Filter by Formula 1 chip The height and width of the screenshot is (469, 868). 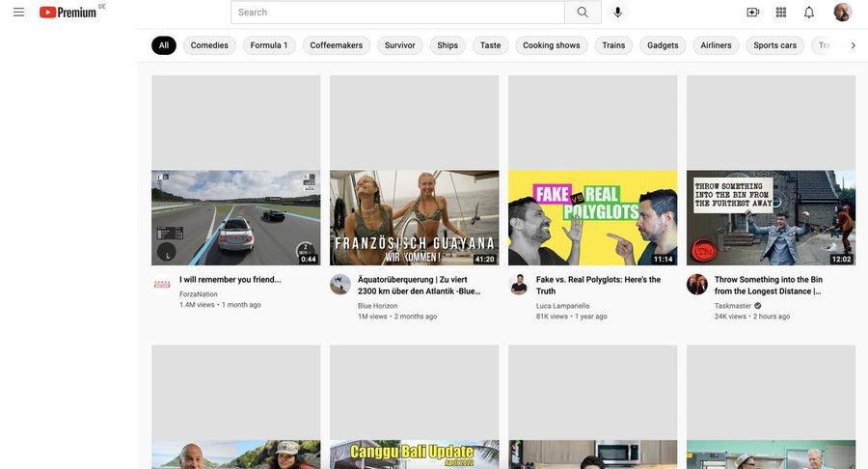click(269, 45)
